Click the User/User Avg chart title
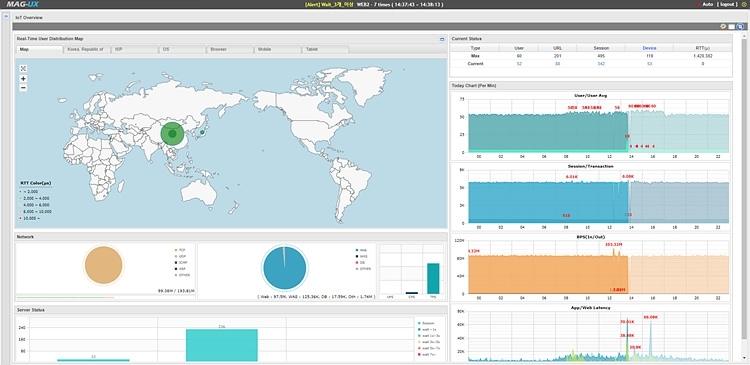 (x=592, y=96)
